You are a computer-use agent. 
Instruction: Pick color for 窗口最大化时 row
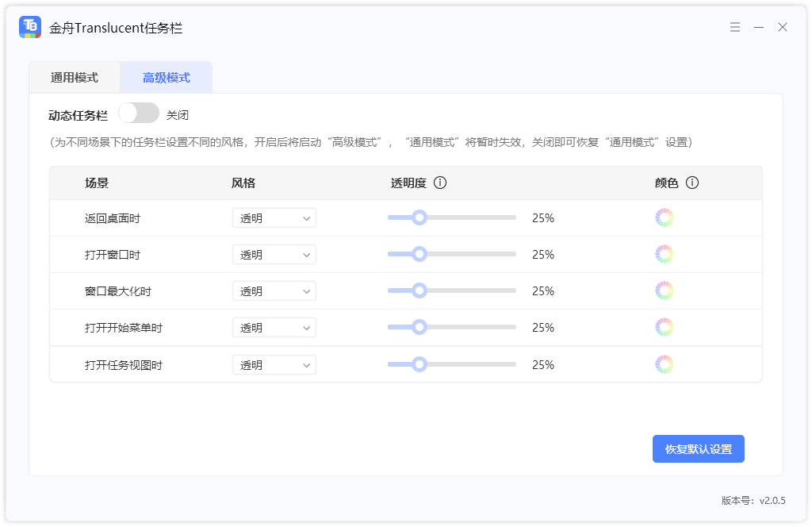(x=665, y=290)
